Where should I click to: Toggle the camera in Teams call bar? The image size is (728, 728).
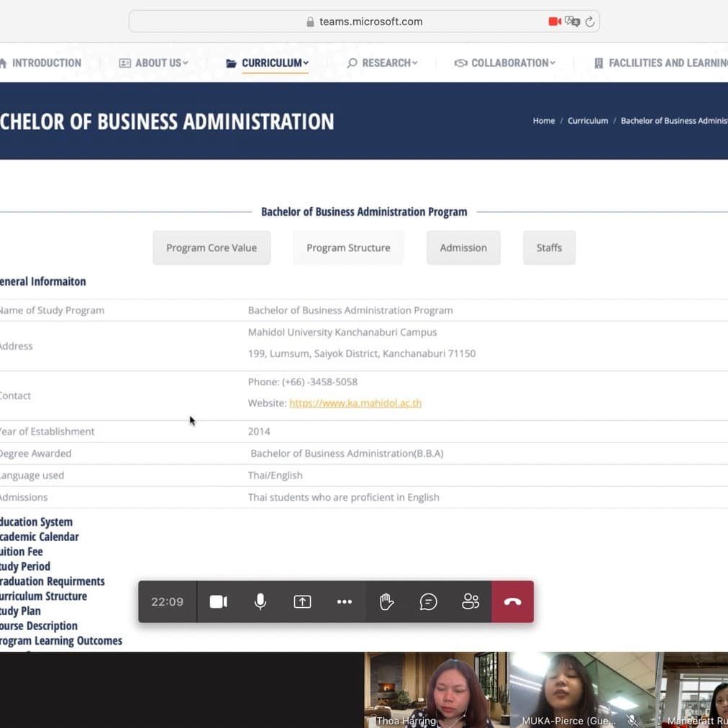pos(218,602)
